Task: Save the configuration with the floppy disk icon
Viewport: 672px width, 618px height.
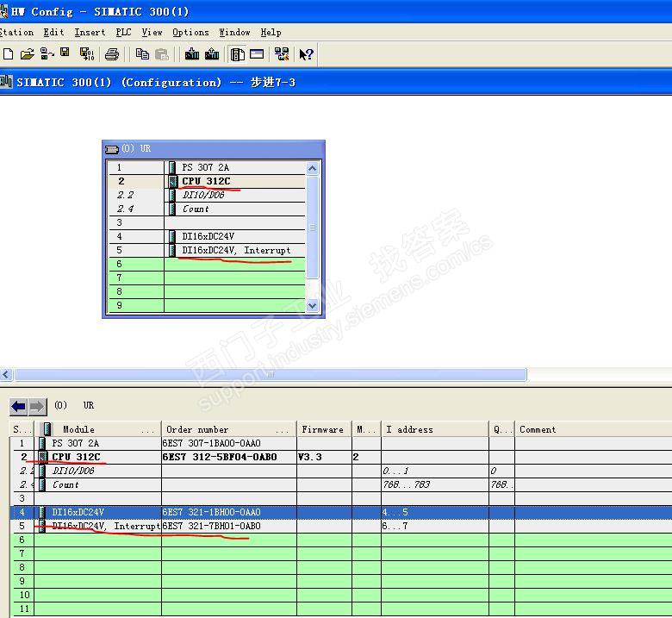Action: [x=65, y=53]
